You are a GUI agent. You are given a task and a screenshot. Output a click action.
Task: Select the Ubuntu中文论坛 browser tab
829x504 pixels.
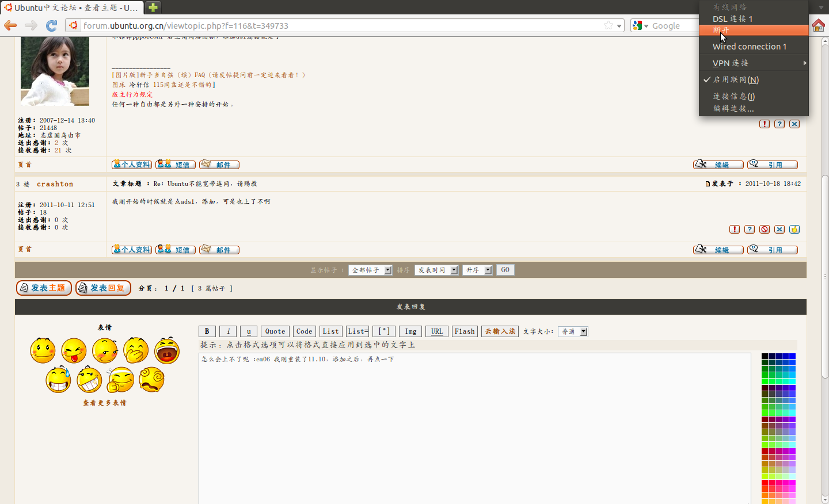click(72, 7)
